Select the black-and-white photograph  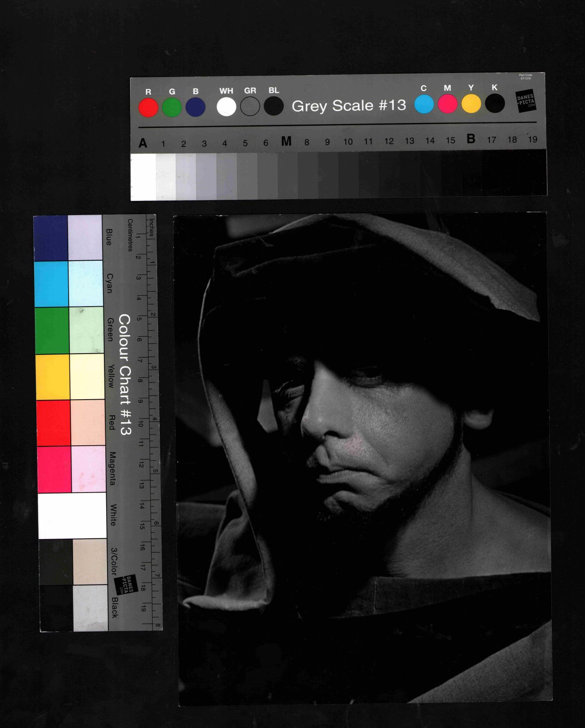364,458
